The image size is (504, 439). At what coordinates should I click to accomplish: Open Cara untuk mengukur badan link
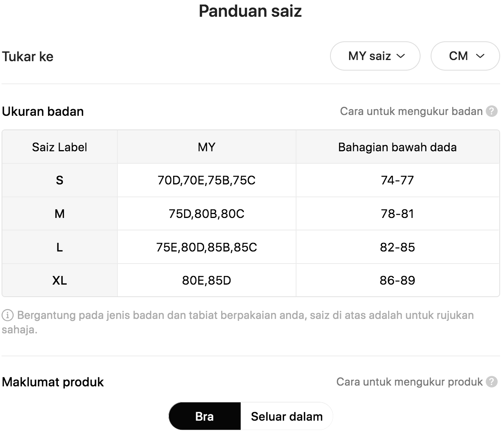(x=412, y=112)
